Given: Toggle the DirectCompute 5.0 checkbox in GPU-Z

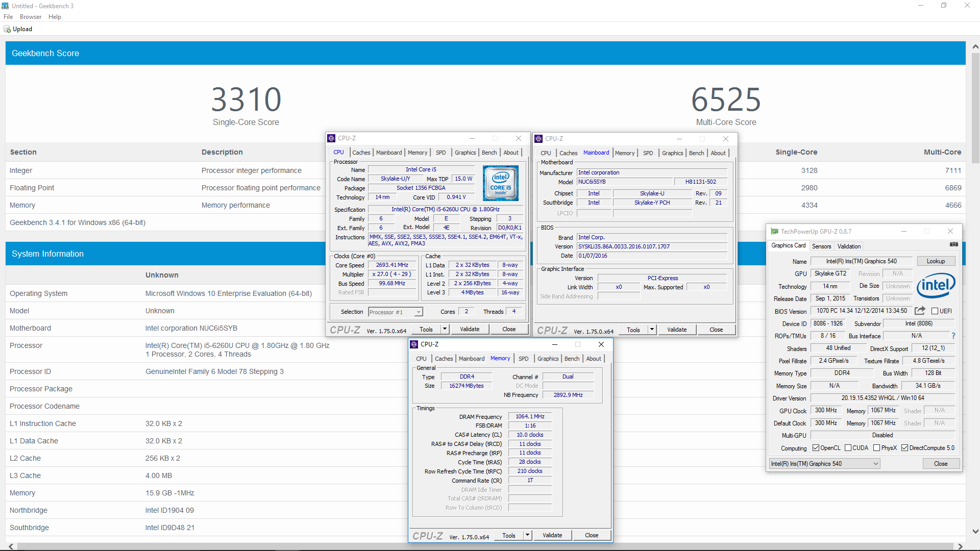Looking at the screenshot, I should (x=904, y=448).
